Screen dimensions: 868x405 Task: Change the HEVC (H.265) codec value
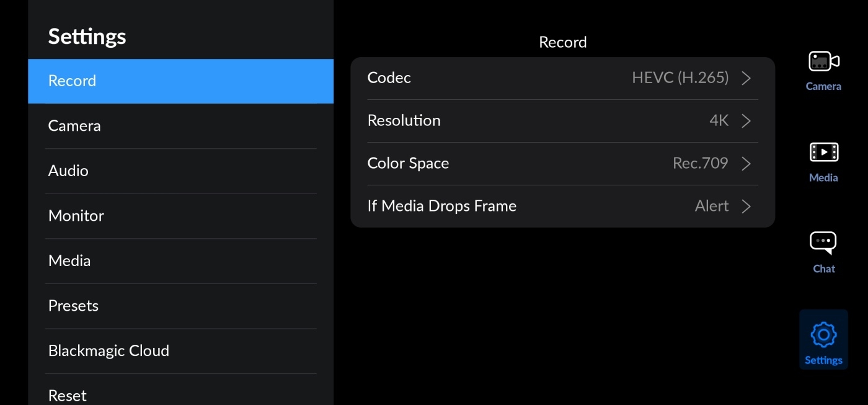(680, 78)
